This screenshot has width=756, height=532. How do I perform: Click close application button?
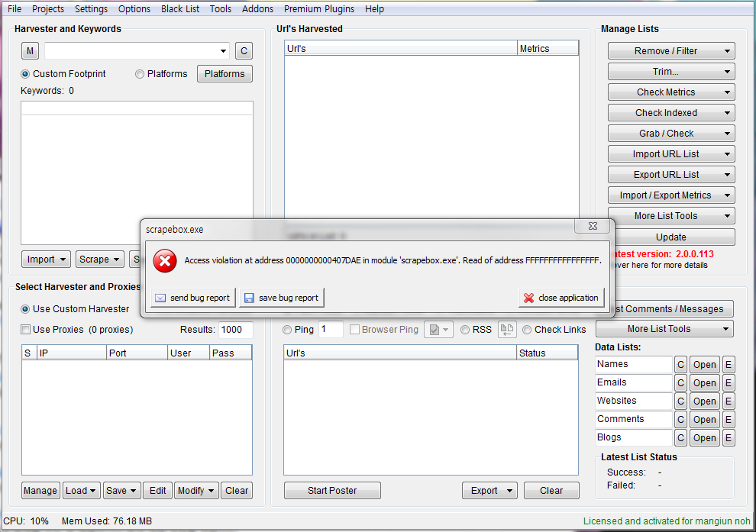click(x=561, y=298)
